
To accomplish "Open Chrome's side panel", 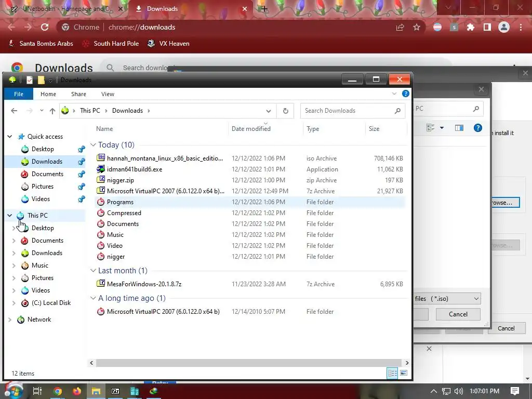I will coord(487,27).
